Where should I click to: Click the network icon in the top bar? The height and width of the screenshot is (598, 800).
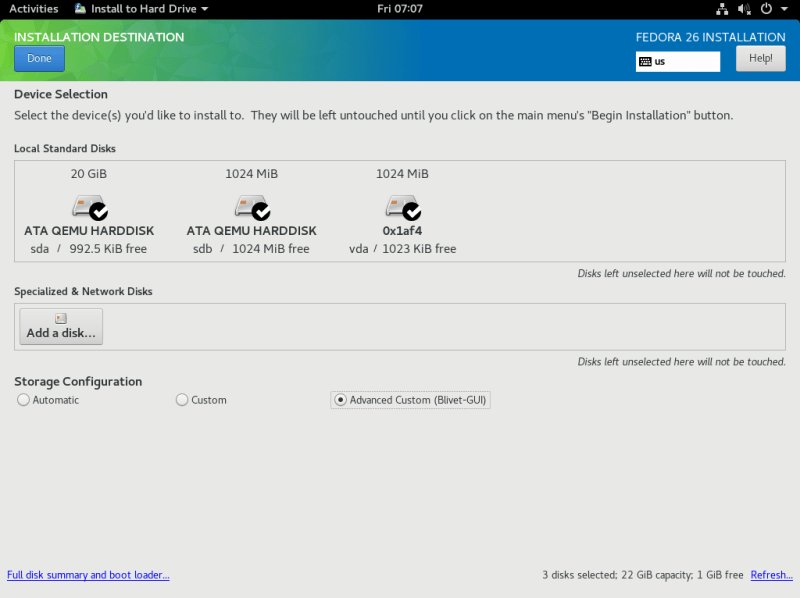coord(722,8)
